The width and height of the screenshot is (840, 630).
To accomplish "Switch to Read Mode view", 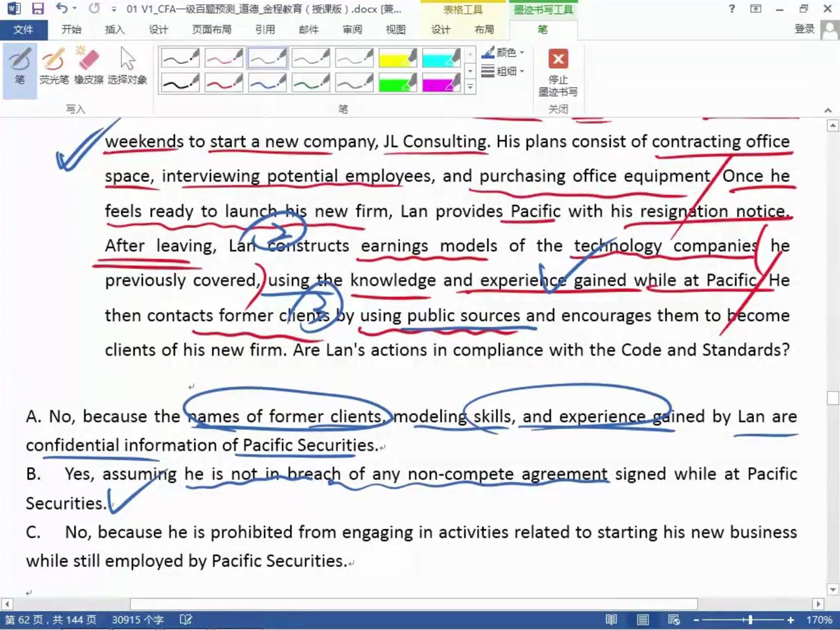I will 611,620.
